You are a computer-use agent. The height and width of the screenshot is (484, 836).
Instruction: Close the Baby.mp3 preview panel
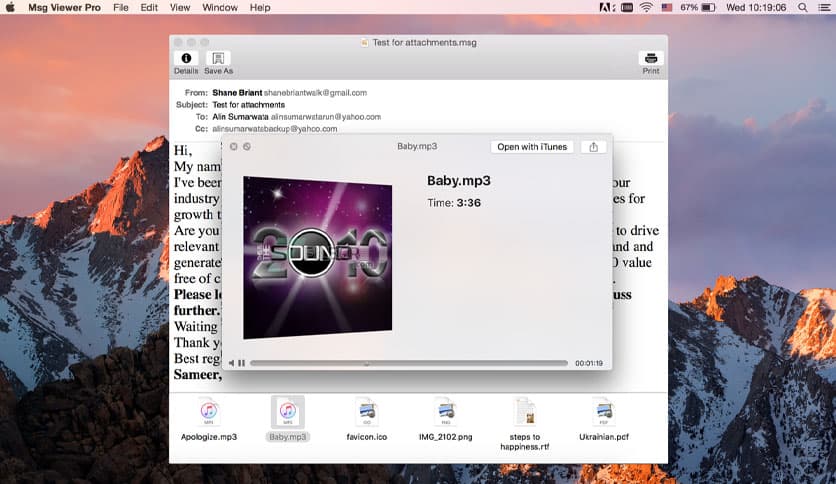[x=234, y=146]
